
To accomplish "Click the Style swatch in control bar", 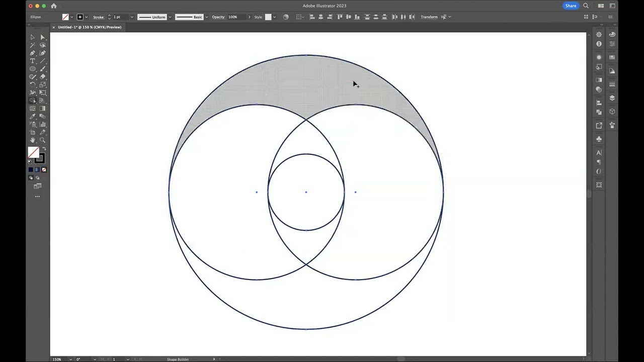I will [x=268, y=17].
